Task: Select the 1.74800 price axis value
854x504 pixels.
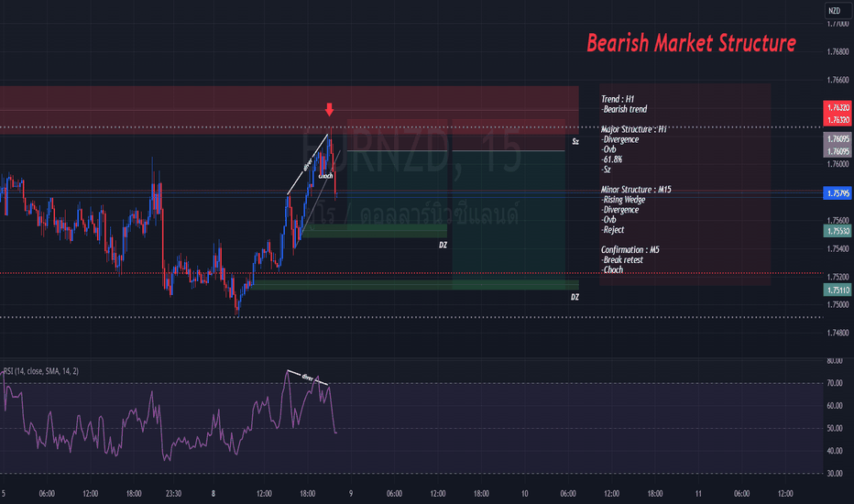Action: (838, 333)
